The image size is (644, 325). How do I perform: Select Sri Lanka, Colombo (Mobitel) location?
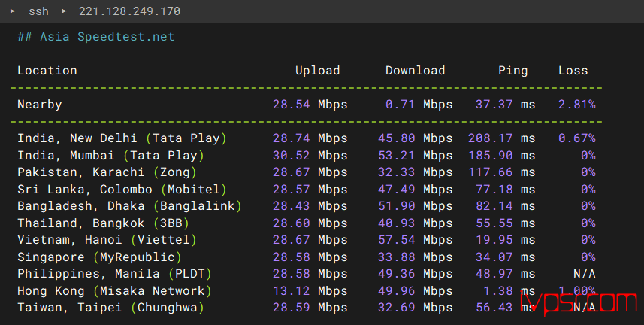click(x=122, y=190)
